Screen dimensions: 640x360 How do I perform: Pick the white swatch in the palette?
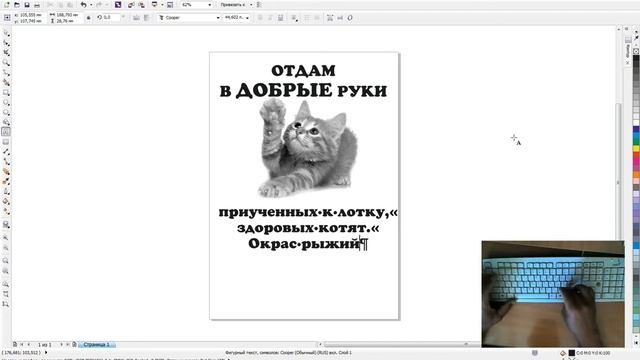[x=636, y=122]
